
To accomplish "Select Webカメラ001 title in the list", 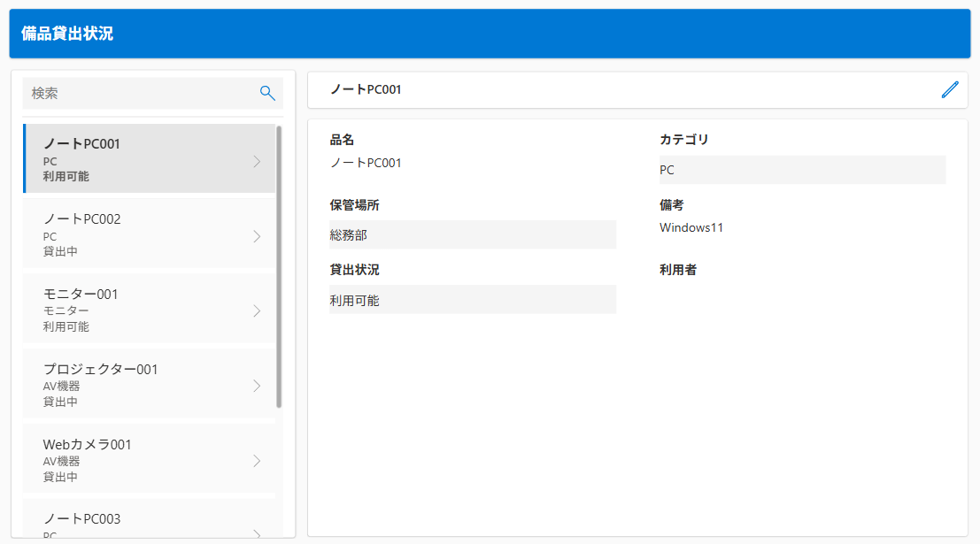I will 87,445.
